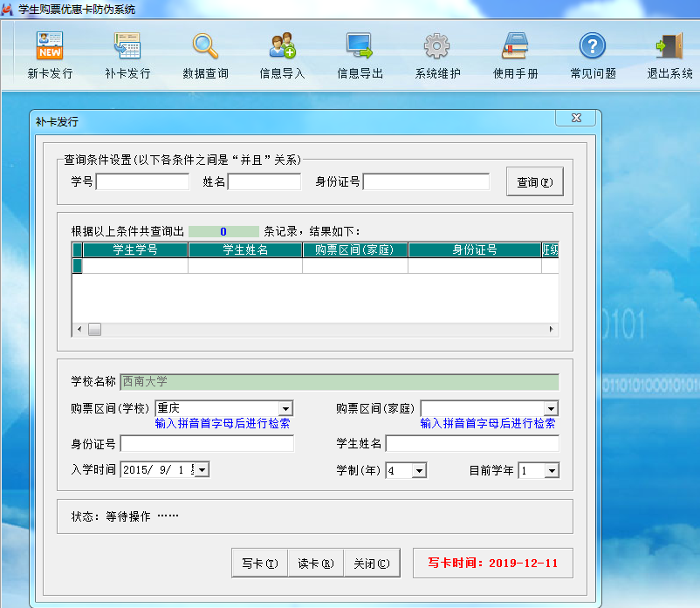The width and height of the screenshot is (700, 608).
Task: Click the 学生姓名 column header
Action: 245,249
